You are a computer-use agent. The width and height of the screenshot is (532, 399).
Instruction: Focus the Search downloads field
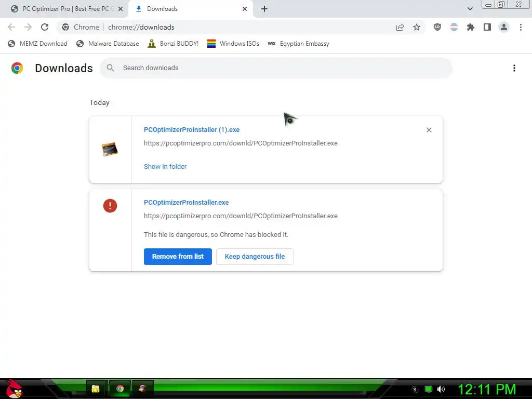(276, 68)
